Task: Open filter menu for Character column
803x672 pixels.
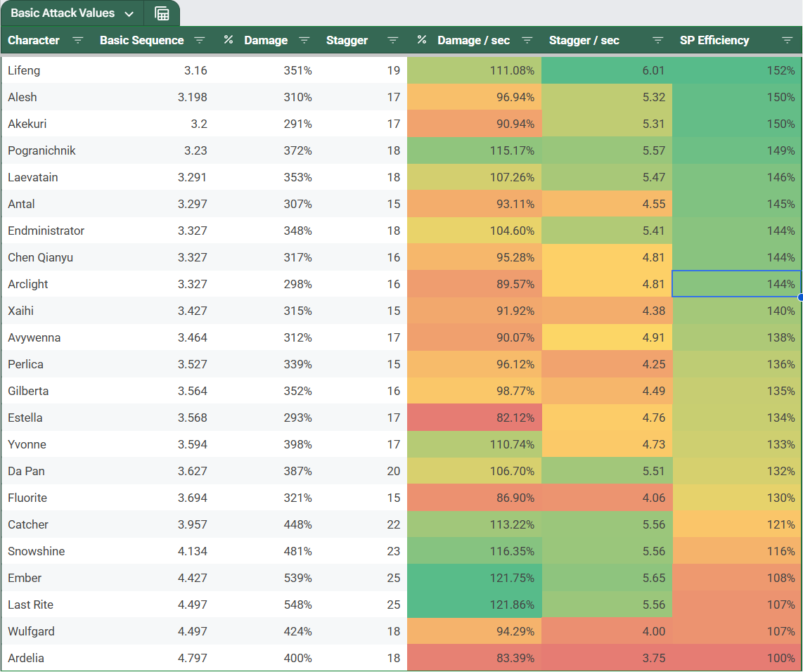Action: pyautogui.click(x=78, y=41)
